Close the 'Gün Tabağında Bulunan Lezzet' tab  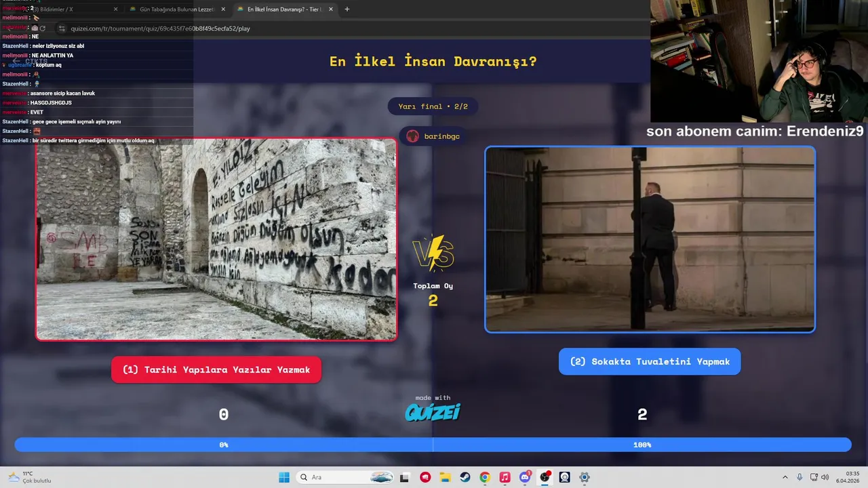point(224,9)
